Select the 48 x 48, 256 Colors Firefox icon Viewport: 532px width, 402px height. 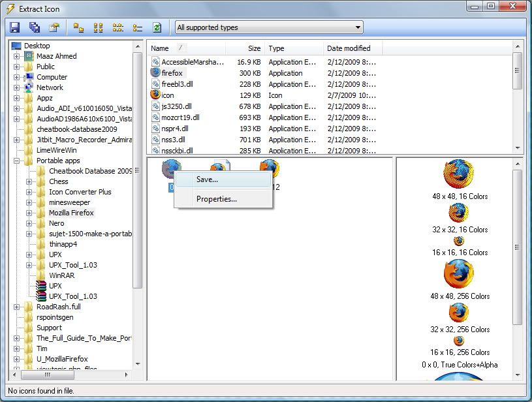pyautogui.click(x=459, y=274)
